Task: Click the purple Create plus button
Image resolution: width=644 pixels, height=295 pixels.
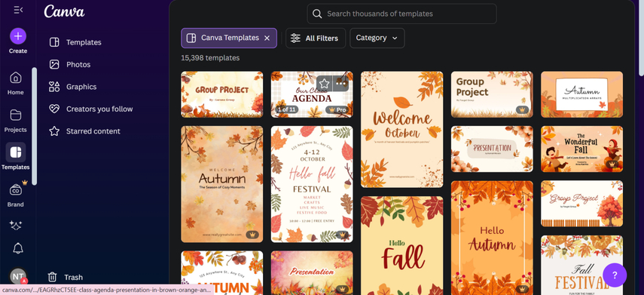Action: tap(18, 36)
